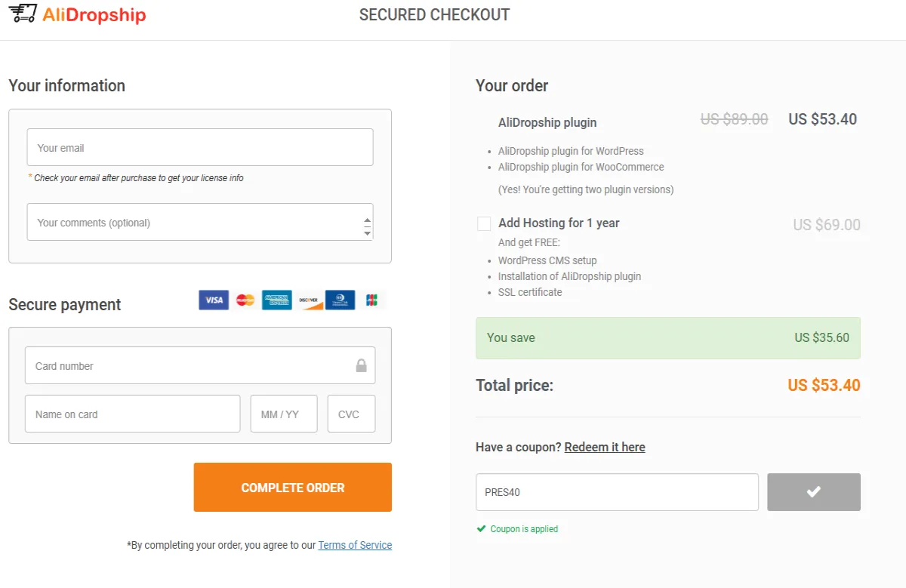
Task: Click the Name on card field
Action: pos(132,413)
